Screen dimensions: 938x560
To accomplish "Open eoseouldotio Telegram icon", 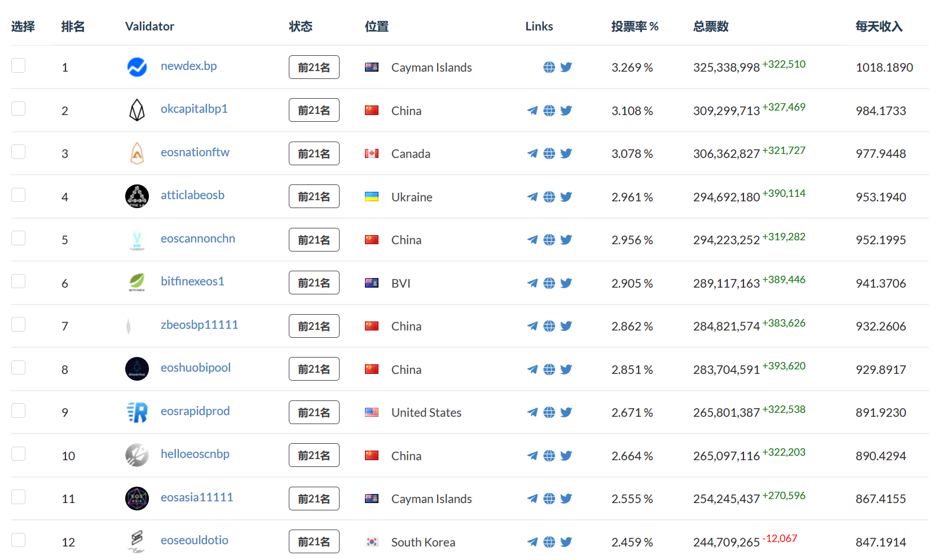I will [x=532, y=542].
